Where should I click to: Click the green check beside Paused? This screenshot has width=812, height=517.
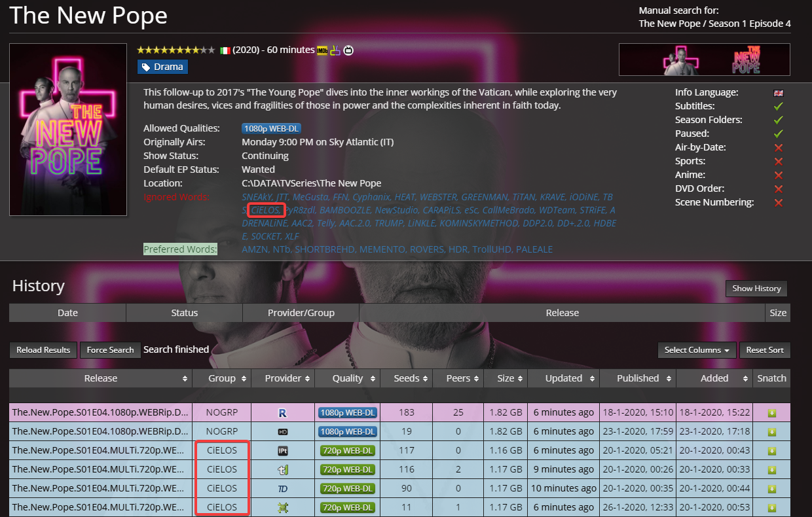tap(779, 134)
